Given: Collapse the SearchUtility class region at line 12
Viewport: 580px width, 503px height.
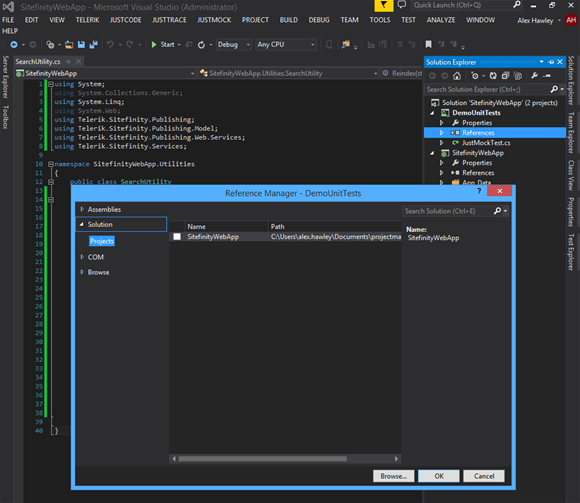Looking at the screenshot, I should [x=51, y=182].
